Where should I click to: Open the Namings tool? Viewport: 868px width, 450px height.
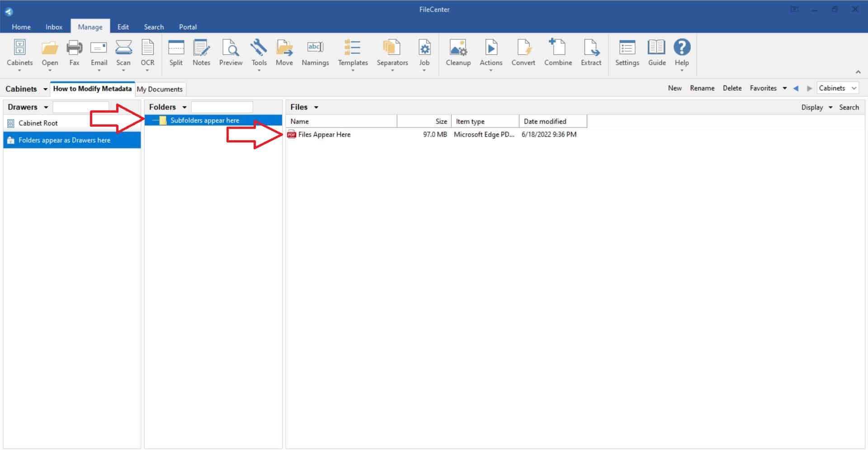pos(315,53)
